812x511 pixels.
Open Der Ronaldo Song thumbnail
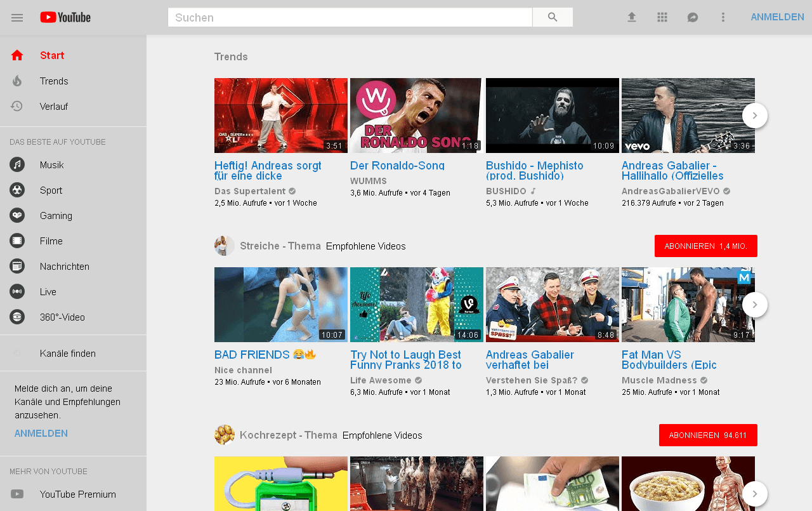tap(416, 116)
